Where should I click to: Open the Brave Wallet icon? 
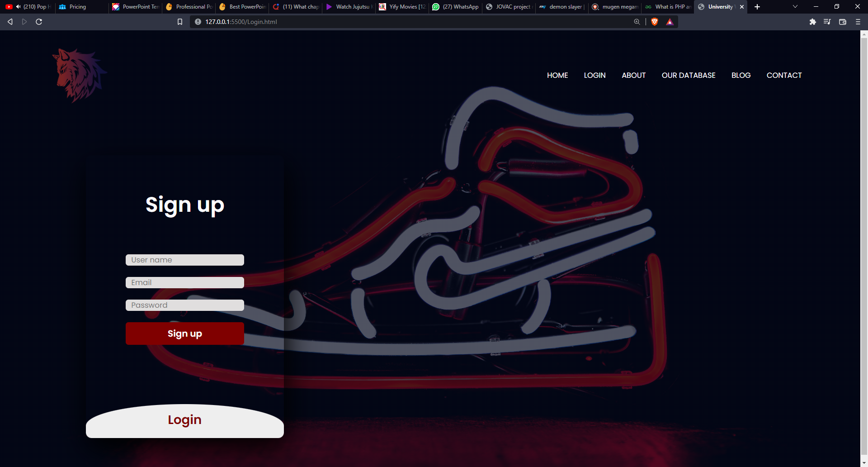[x=842, y=21]
